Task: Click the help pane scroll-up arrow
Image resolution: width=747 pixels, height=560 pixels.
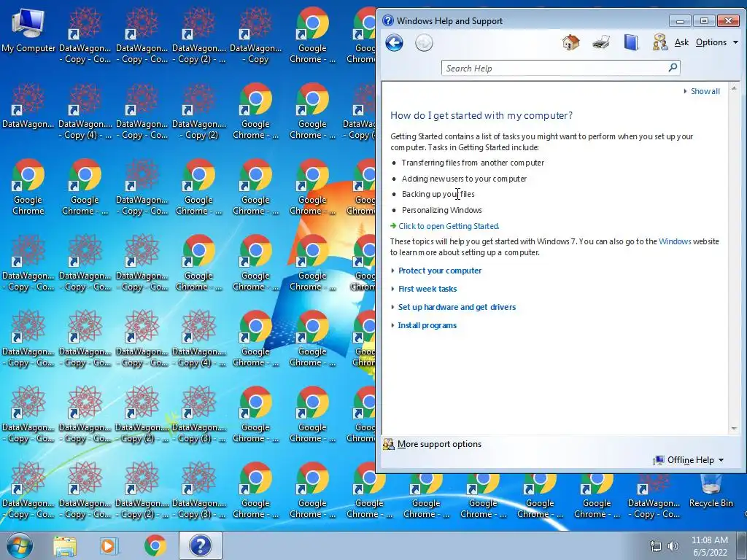Action: (734, 88)
